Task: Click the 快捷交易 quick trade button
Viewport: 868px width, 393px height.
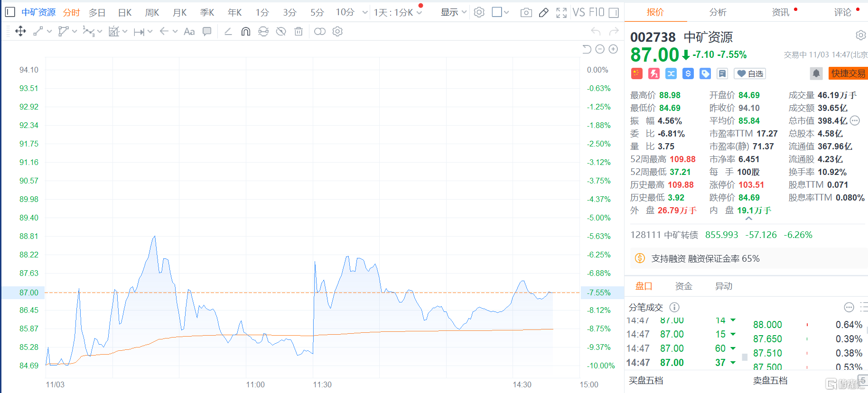Action: (x=848, y=73)
